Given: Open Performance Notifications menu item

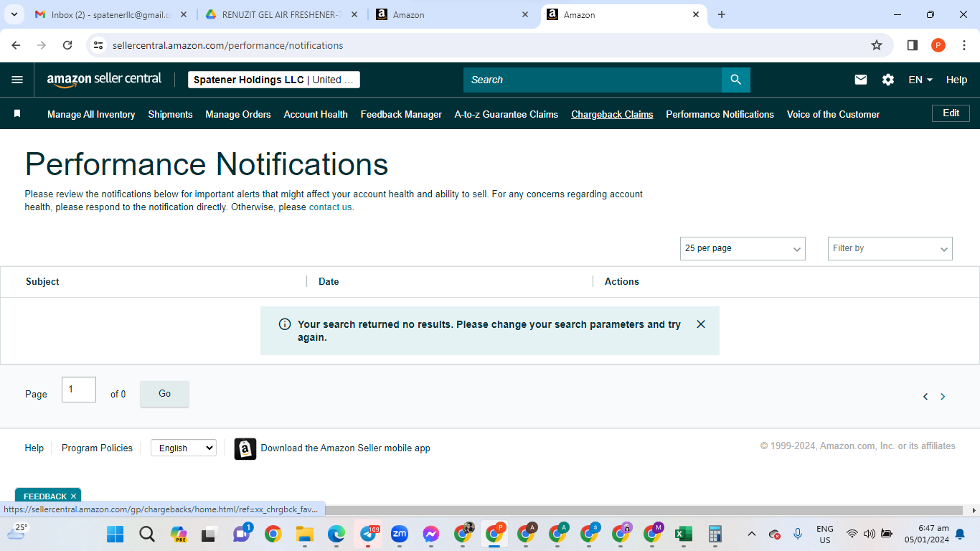Looking at the screenshot, I should point(720,114).
